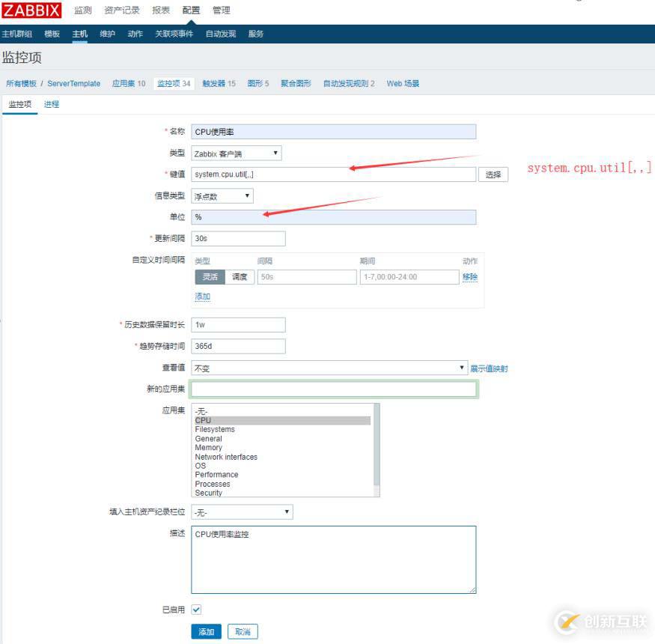Focus the 间隔 50s field
655x644 pixels.
click(x=307, y=277)
